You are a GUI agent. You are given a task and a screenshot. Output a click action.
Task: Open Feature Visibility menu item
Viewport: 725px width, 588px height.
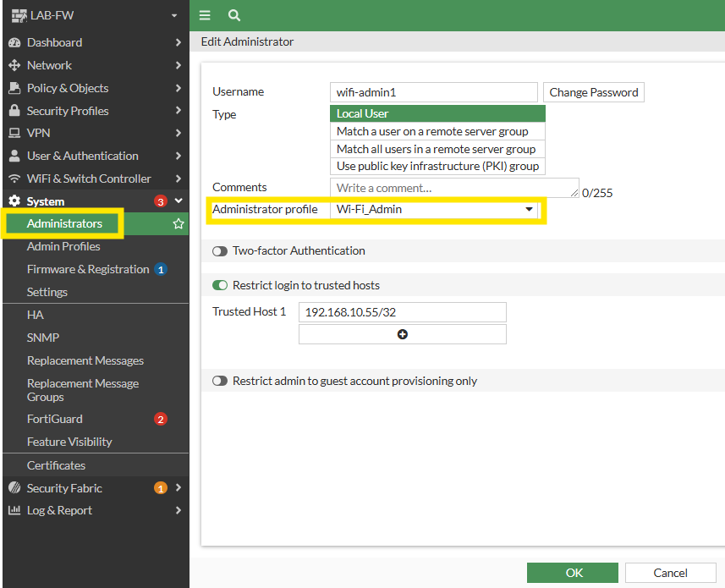point(69,442)
